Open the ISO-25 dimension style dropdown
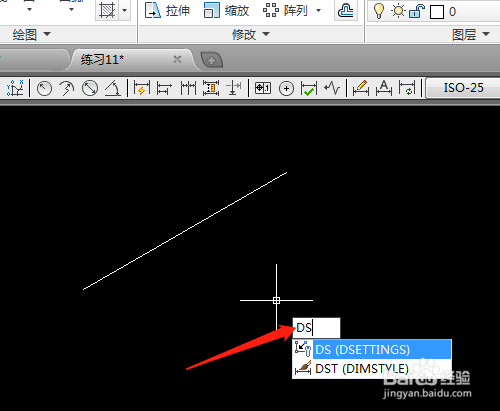The image size is (500, 411). pos(463,88)
